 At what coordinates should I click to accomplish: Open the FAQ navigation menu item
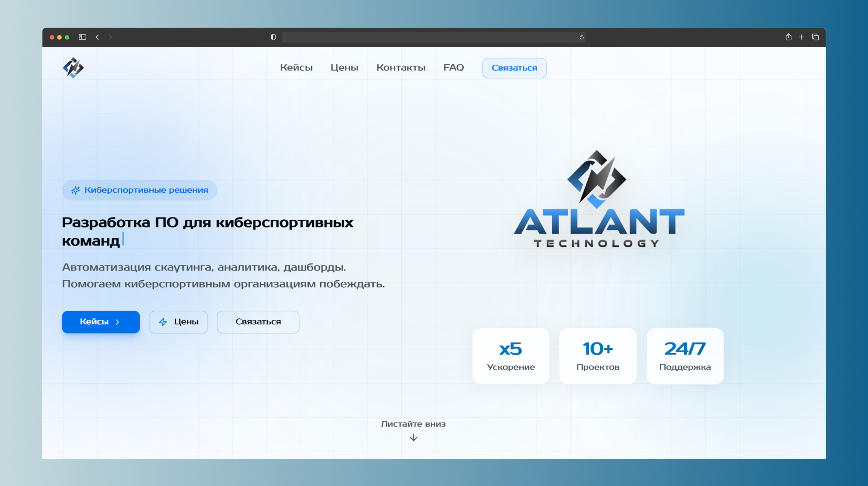tap(454, 68)
